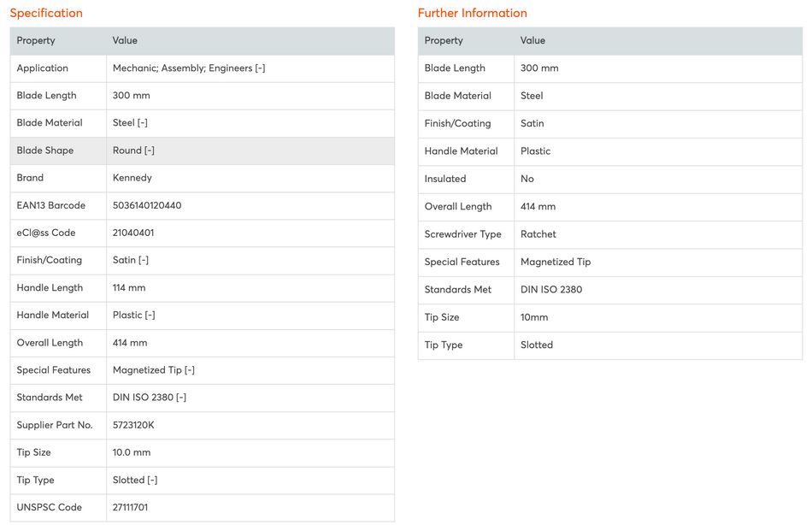The width and height of the screenshot is (812, 525).
Task: Select the Specification section heading
Action: tap(46, 13)
